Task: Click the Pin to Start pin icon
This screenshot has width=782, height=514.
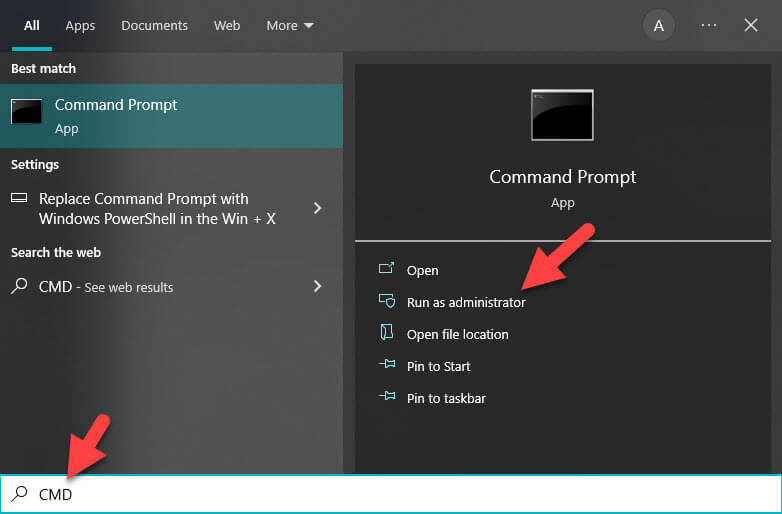Action: click(x=387, y=366)
